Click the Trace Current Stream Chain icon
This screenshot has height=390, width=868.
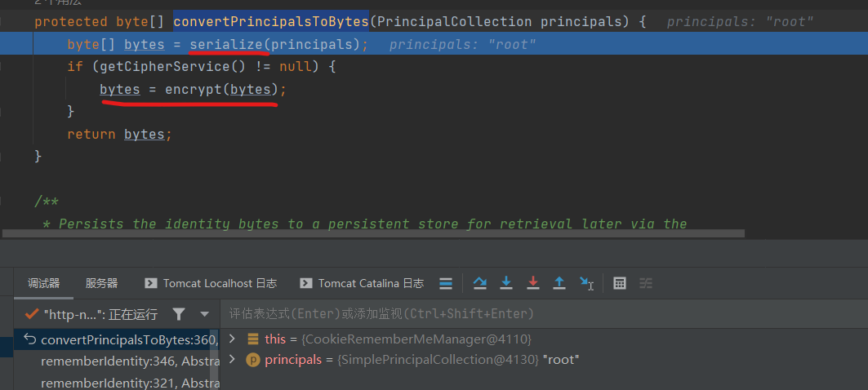pyautogui.click(x=646, y=283)
